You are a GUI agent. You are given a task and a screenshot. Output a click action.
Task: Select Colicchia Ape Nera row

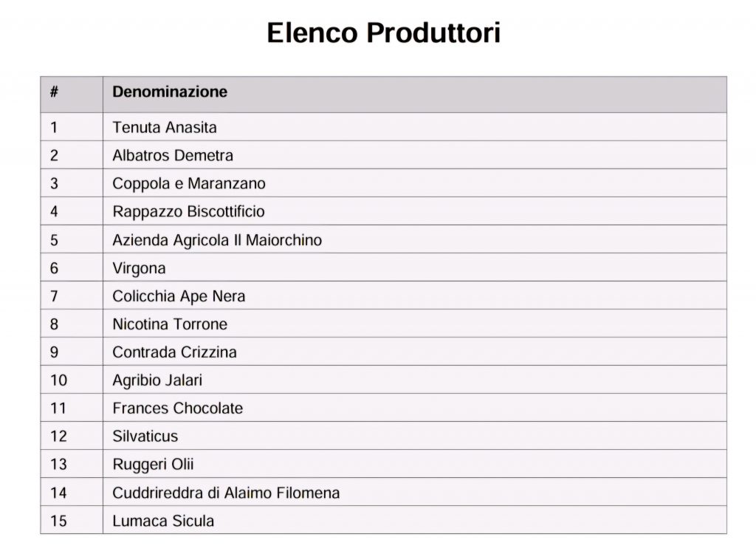tap(383, 295)
